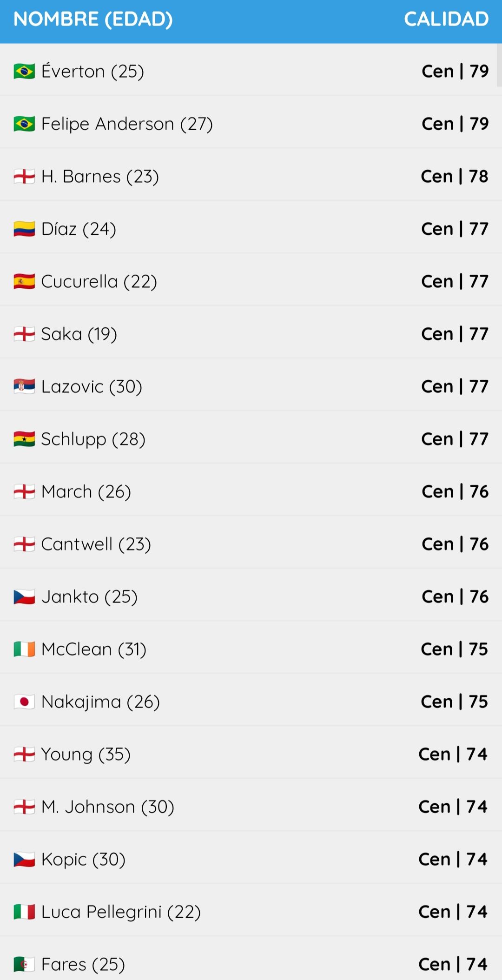
Task: Open player H. Barnes (23)
Action: click(x=251, y=176)
